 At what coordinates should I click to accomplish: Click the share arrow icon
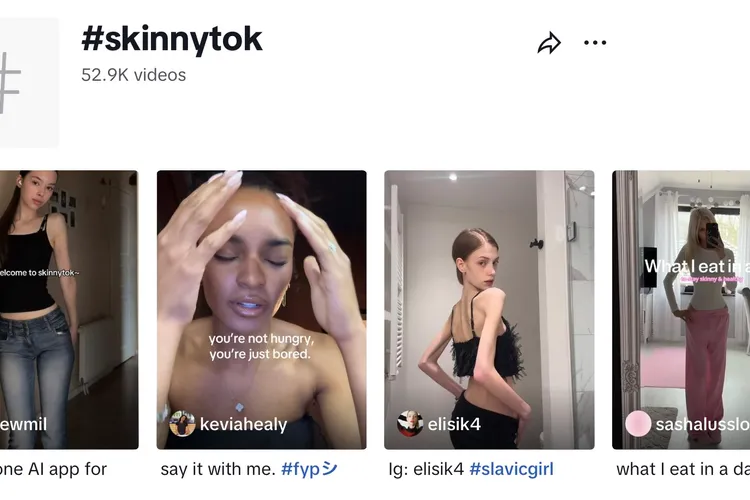point(549,43)
